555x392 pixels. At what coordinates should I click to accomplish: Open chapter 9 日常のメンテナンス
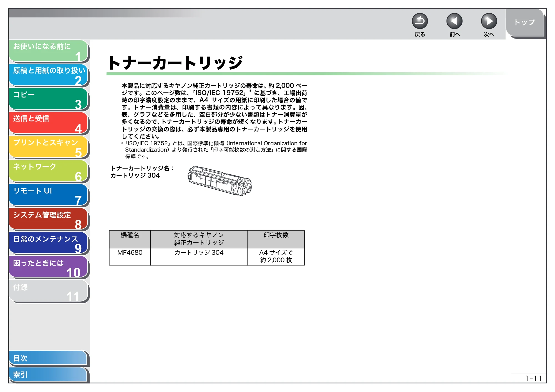tap(49, 243)
